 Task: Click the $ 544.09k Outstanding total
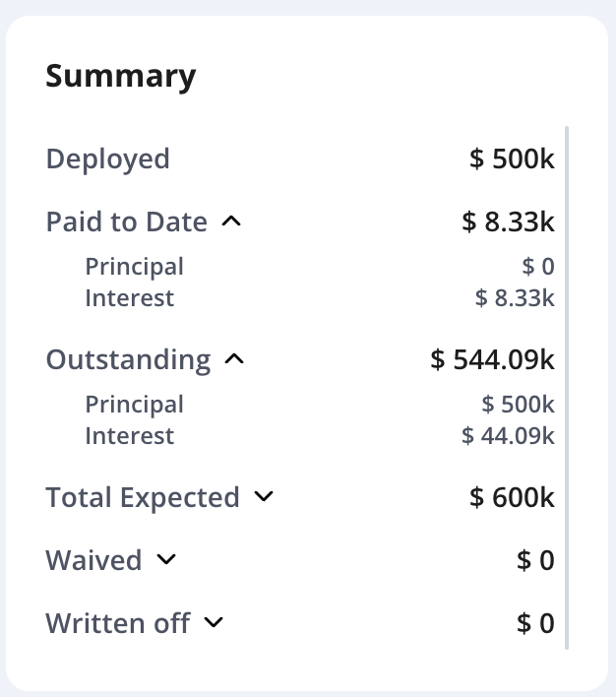[492, 360]
